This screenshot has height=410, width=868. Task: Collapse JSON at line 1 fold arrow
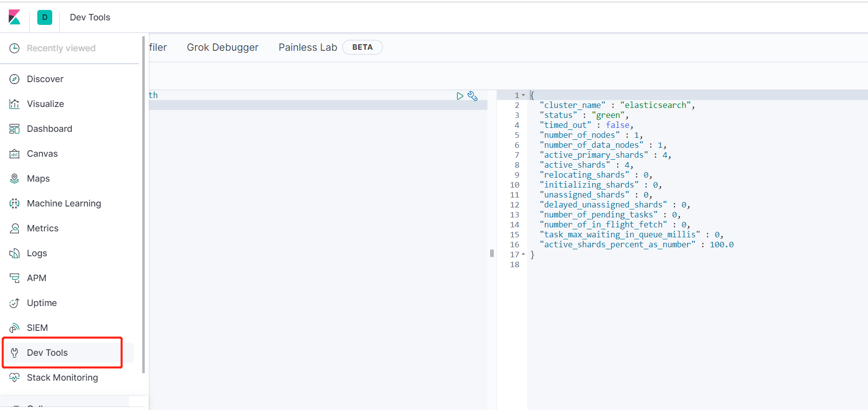523,95
